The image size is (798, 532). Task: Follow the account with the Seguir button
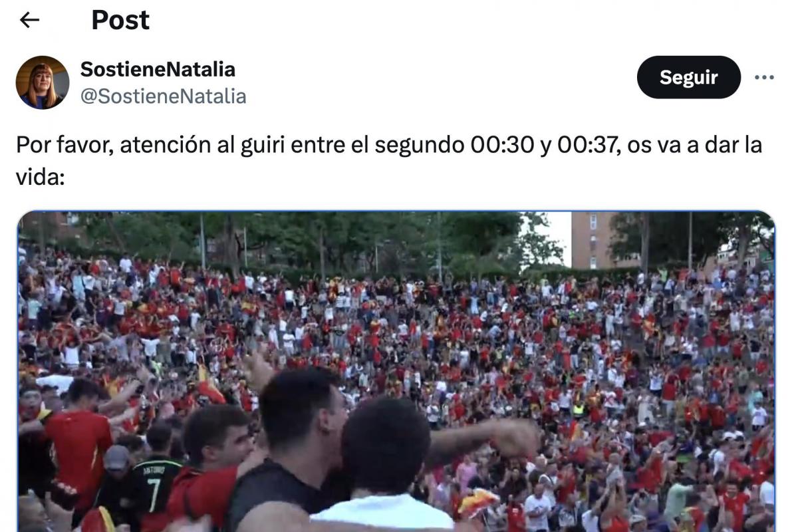tap(688, 77)
